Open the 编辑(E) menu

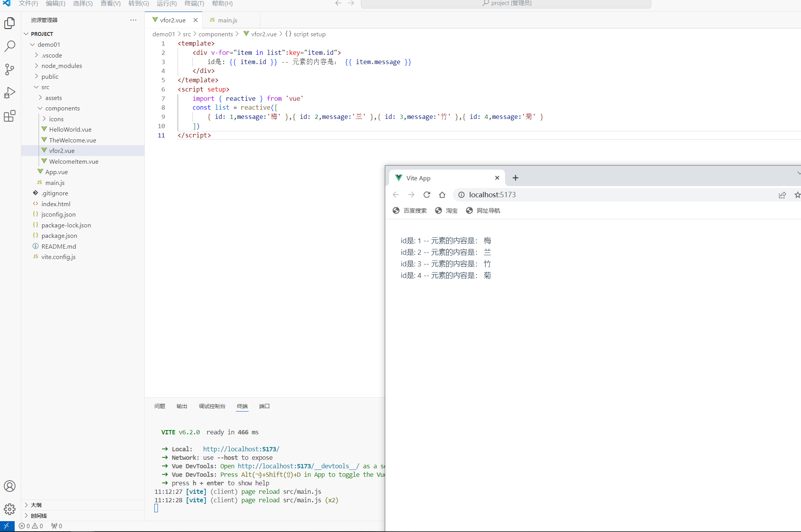(56, 3)
